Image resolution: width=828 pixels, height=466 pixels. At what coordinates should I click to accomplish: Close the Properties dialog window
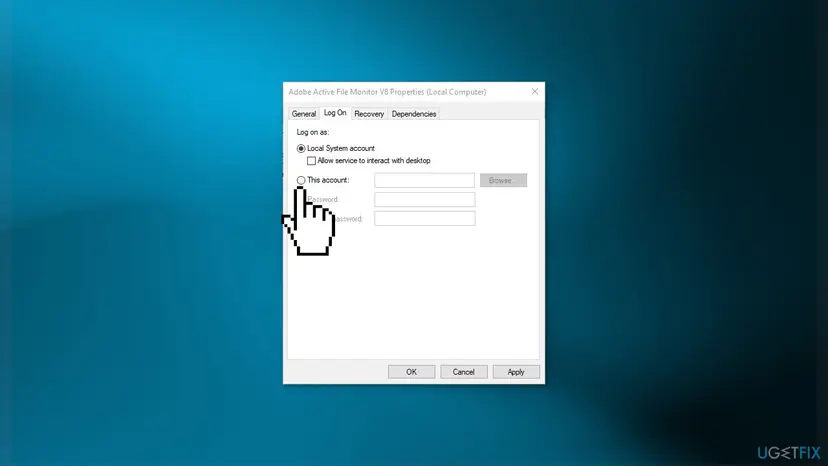535,91
